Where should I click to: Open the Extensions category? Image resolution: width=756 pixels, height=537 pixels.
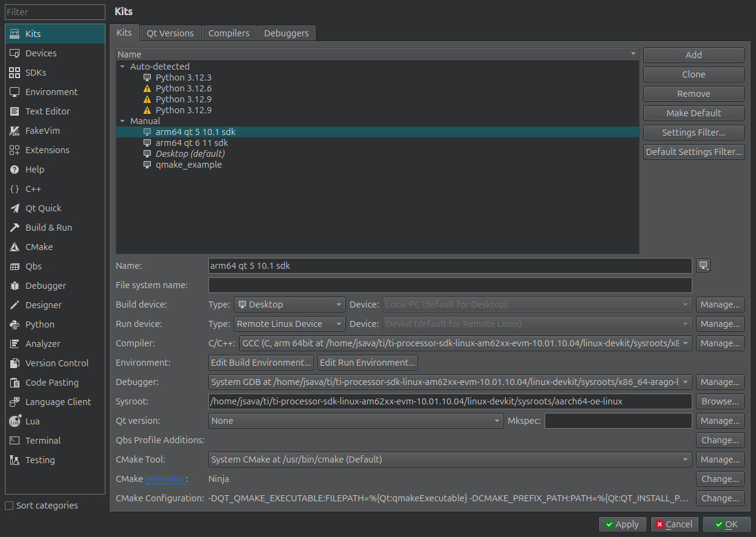pyautogui.click(x=55, y=150)
